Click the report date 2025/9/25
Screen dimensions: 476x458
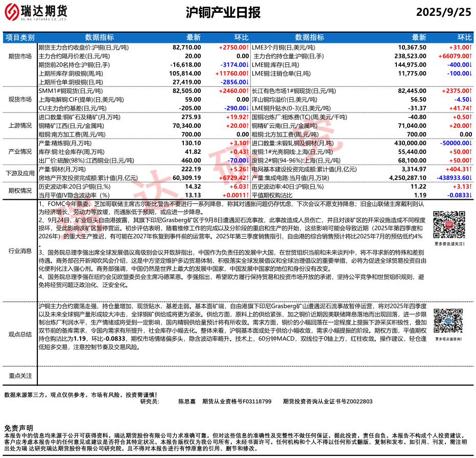443,12
